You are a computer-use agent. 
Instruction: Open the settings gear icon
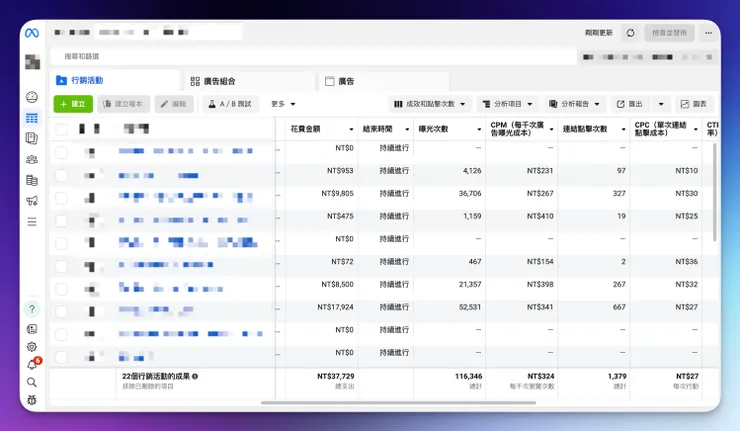point(32,346)
